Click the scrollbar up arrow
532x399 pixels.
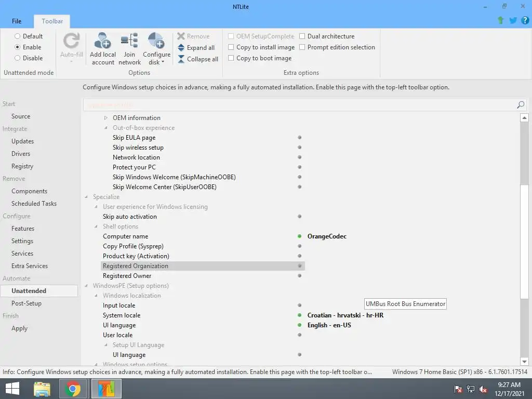524,118
